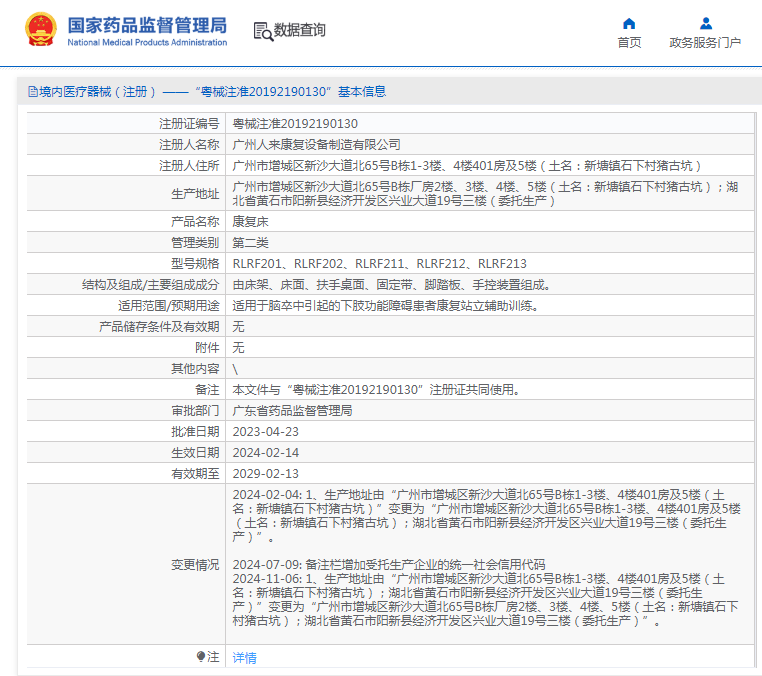Click National Medical Products Administration subtitle
Viewport: 762px width, 676px height.
click(147, 43)
